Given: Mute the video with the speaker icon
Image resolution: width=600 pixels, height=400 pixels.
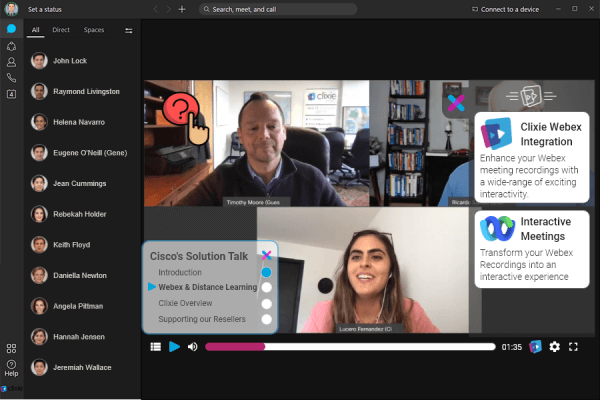Looking at the screenshot, I should [x=192, y=347].
